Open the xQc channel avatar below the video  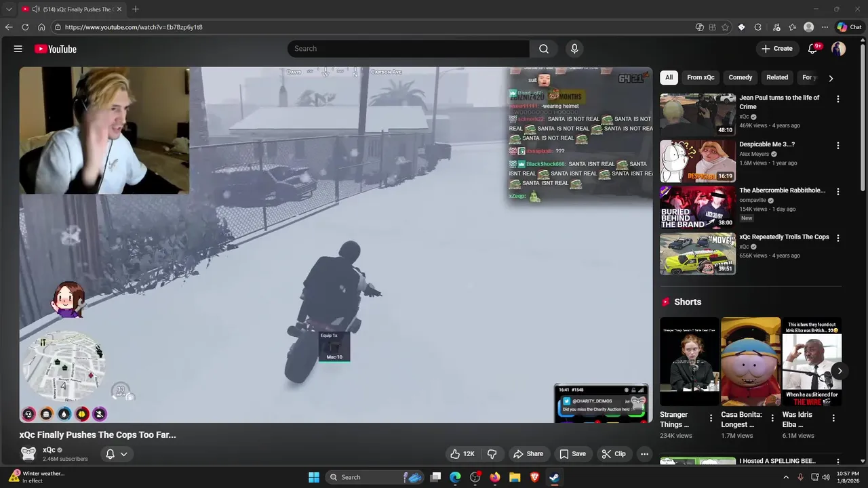coord(28,453)
